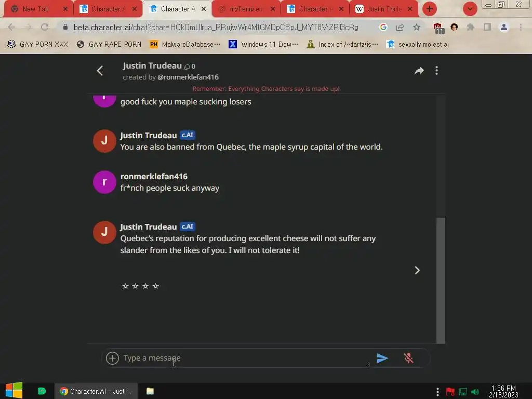Rate the last reply four stars
Screen dimensions: 532x399
[x=156, y=286]
